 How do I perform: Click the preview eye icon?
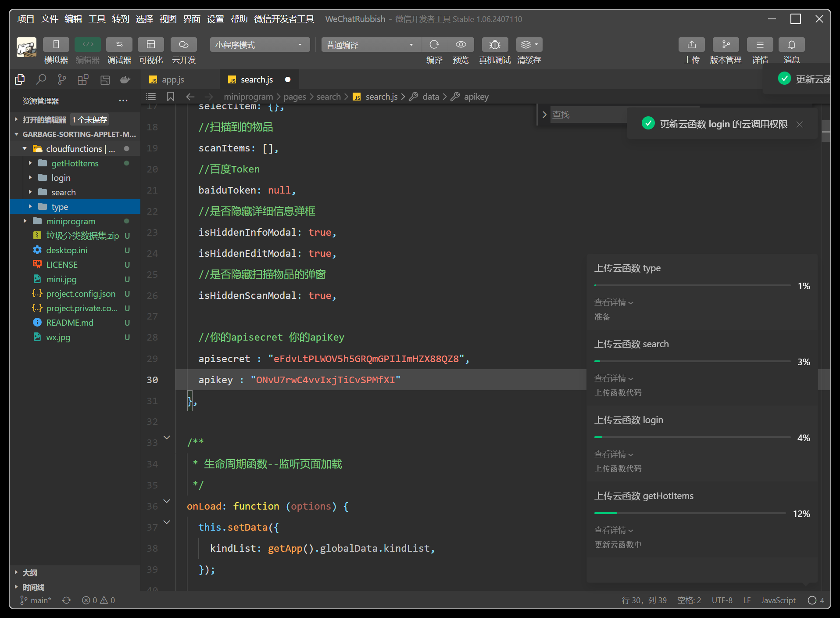461,45
